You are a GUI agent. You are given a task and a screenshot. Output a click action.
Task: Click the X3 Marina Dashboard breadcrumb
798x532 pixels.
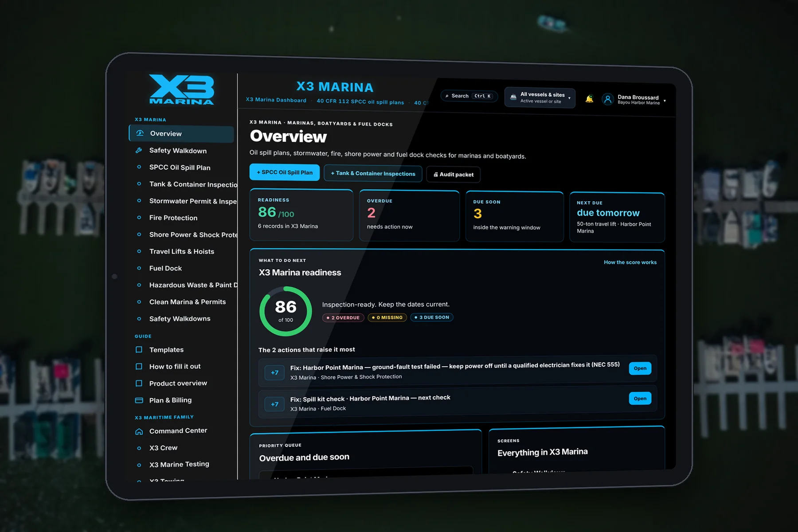tap(276, 100)
